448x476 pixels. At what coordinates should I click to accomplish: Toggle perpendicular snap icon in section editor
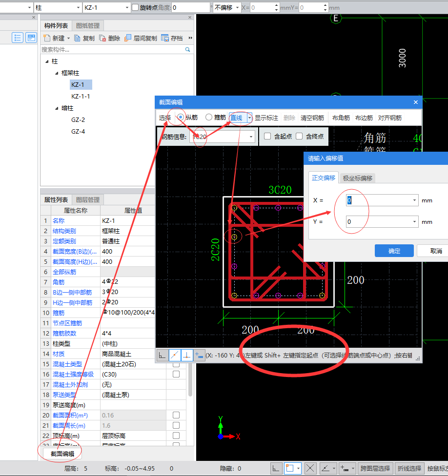click(187, 355)
